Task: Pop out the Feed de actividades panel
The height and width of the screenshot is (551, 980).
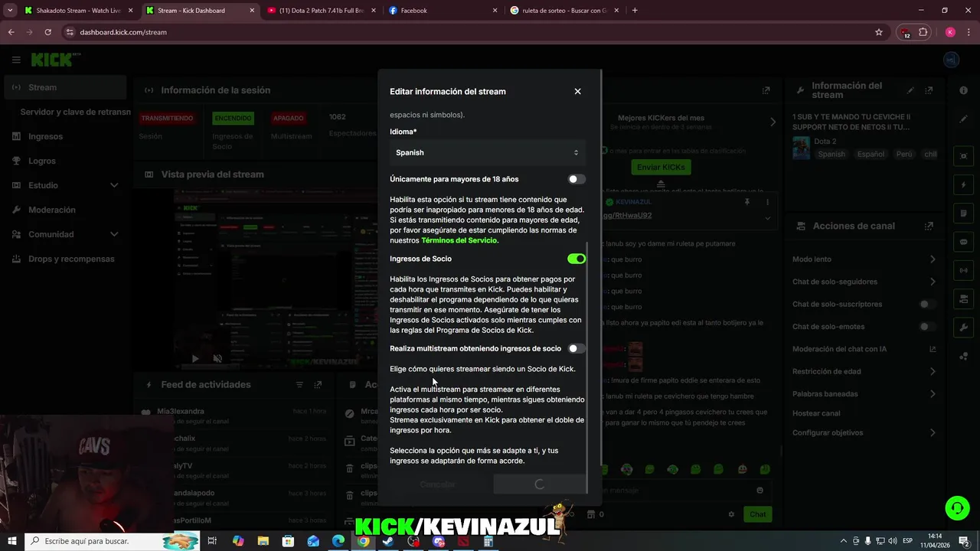Action: (x=318, y=384)
